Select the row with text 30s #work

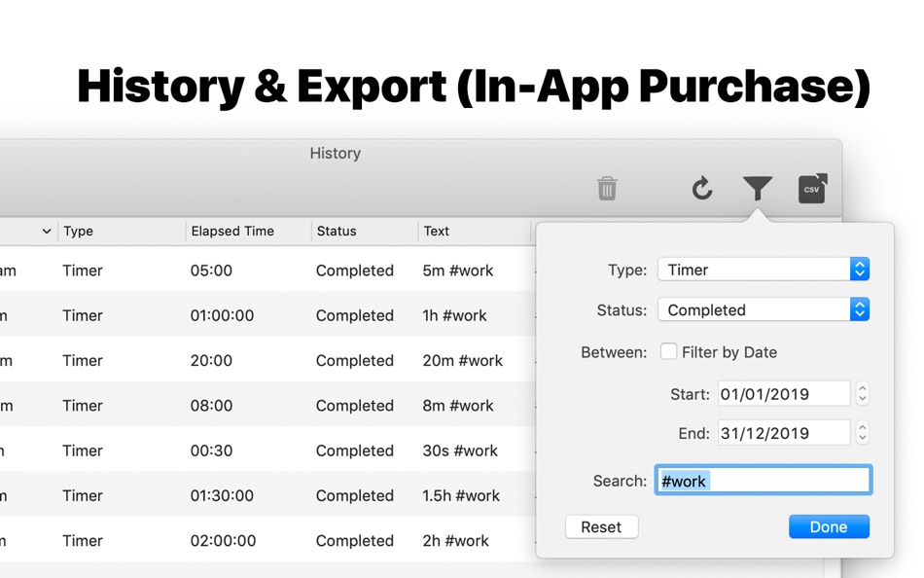coord(268,450)
